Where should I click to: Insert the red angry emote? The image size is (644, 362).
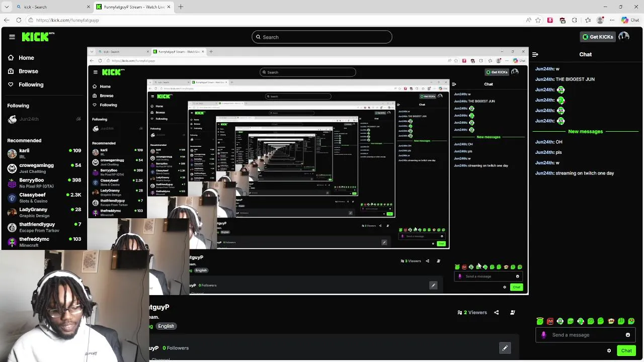[x=550, y=321]
